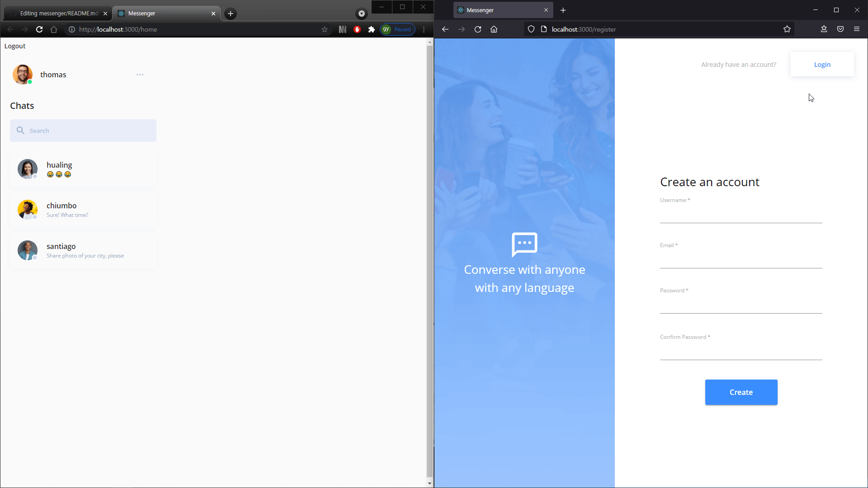Open the Firefox hamburger menu
Viewport: 868px width, 488px height.
click(x=857, y=29)
